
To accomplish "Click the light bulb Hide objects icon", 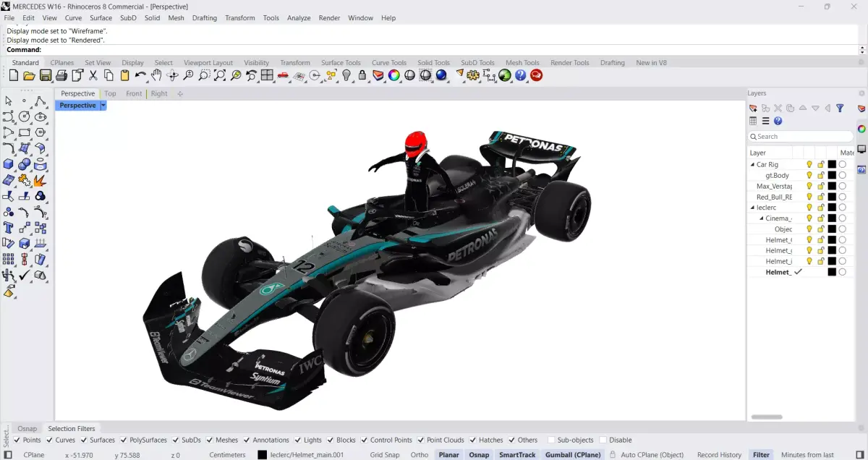I will point(346,75).
